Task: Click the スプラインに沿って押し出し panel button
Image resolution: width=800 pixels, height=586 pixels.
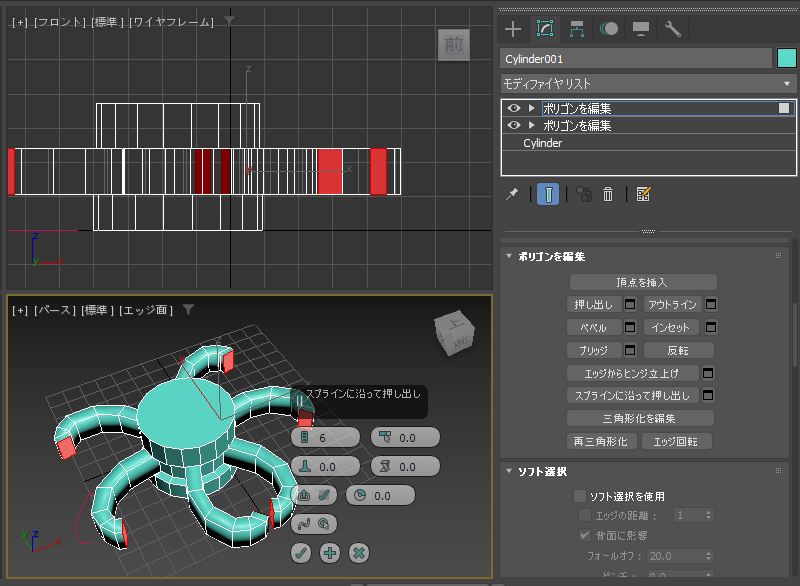Action: (633, 395)
